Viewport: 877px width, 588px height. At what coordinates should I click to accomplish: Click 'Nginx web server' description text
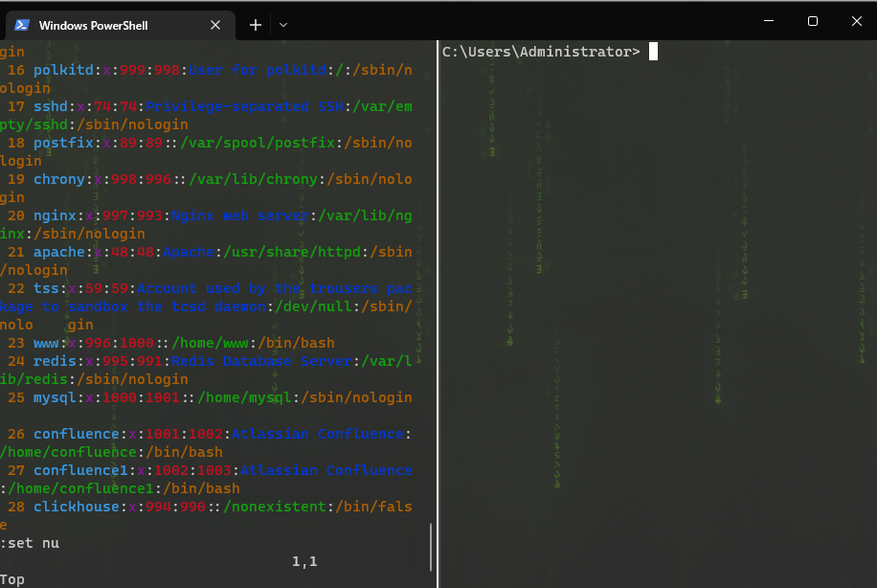tap(240, 216)
